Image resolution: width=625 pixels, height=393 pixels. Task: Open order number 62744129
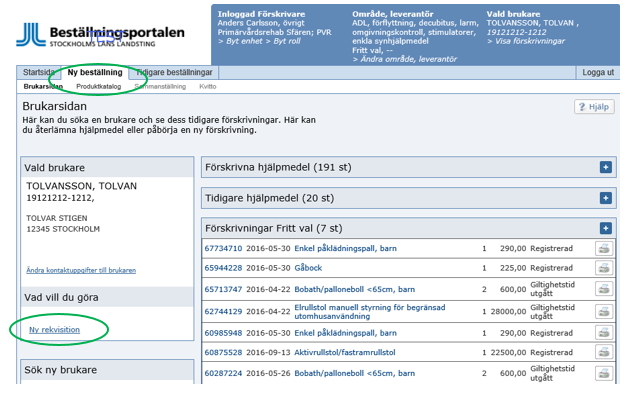(223, 312)
